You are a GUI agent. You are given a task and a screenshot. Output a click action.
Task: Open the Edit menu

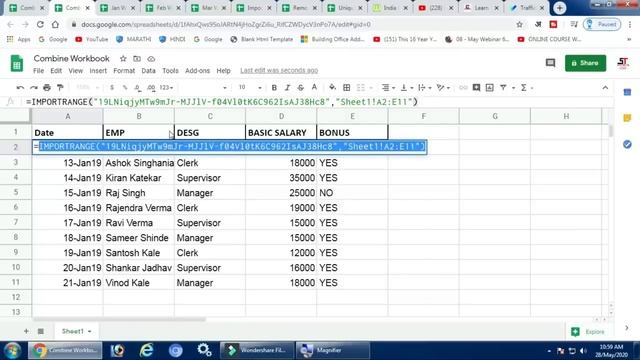(56, 71)
